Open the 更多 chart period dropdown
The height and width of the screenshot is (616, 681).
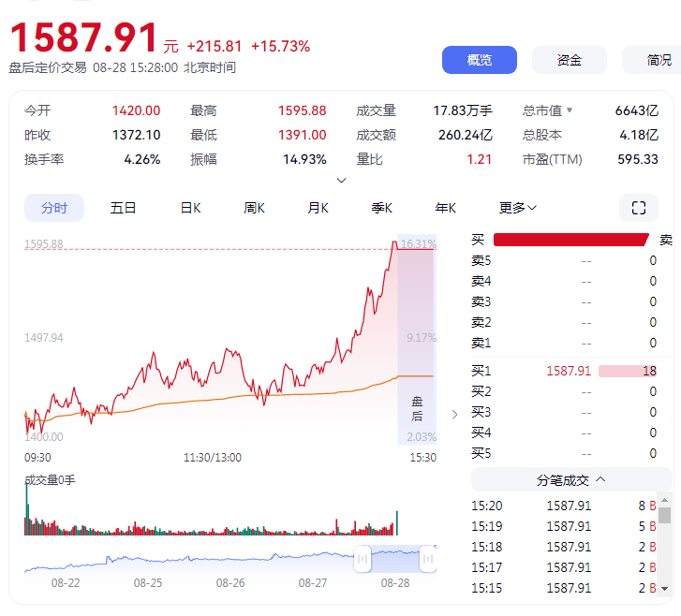pos(518,208)
